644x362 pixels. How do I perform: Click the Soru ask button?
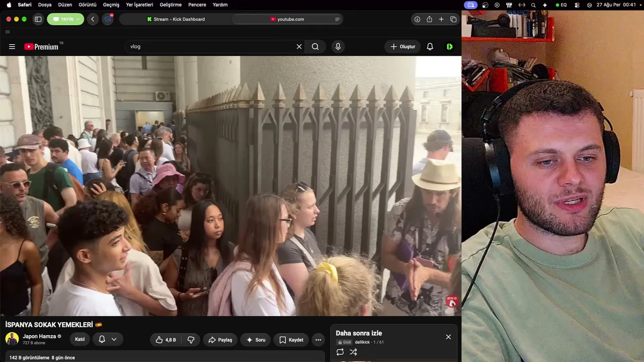(256, 340)
